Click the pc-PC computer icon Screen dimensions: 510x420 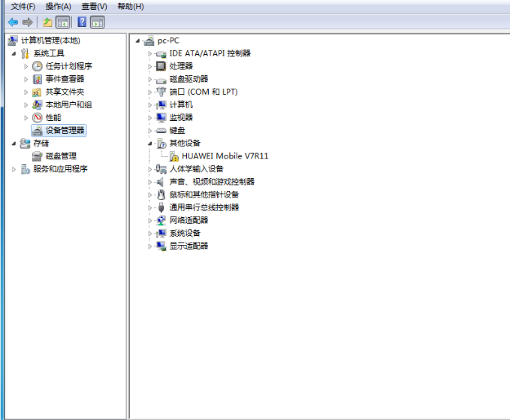pos(149,41)
